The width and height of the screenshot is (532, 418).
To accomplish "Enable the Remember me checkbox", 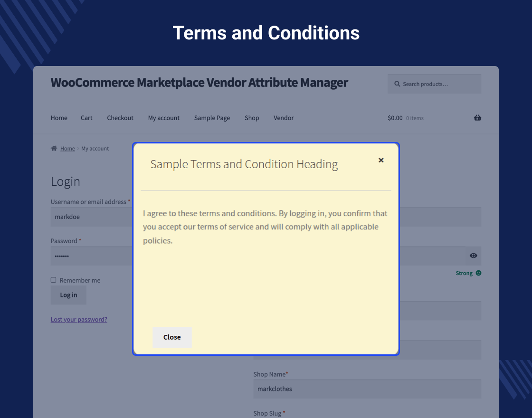I will [54, 280].
